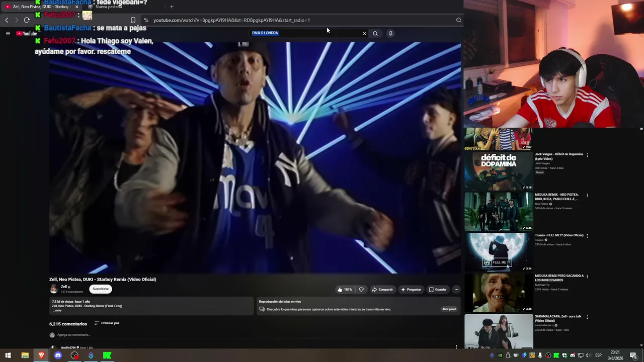This screenshot has height=362, width=644.
Task: Open the YouTube guide hamburger menu
Action: coord(8,34)
